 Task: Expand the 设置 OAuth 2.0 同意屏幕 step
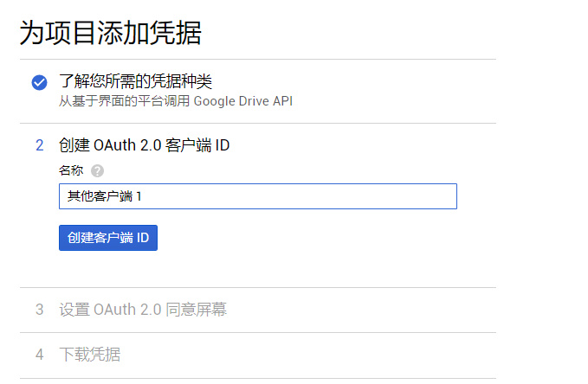[143, 310]
